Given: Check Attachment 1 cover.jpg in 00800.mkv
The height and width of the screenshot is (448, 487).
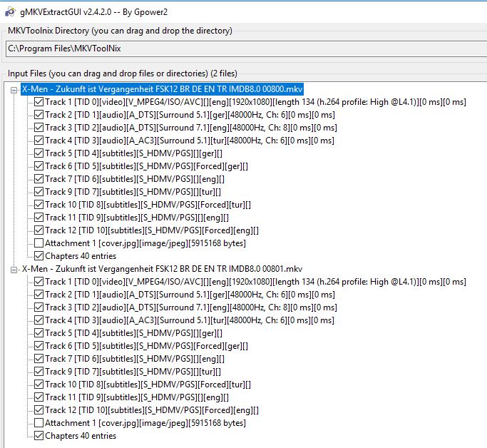Looking at the screenshot, I should (39, 243).
